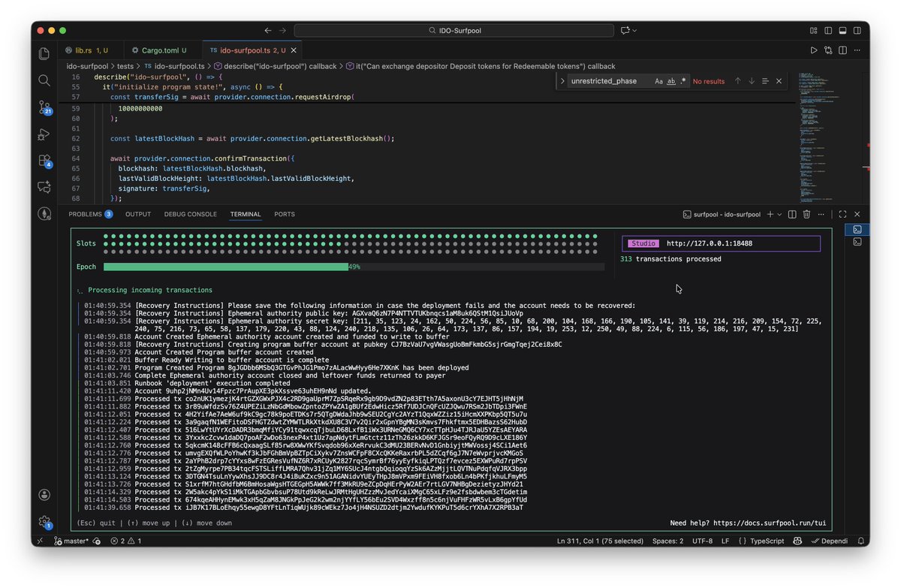The height and width of the screenshot is (588, 901).
Task: Click errors and warnings count in status bar
Action: tap(125, 541)
